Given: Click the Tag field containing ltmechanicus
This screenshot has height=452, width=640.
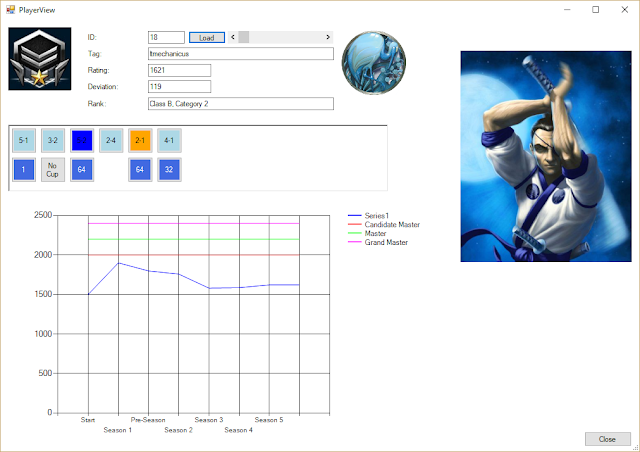Looking at the screenshot, I should [x=240, y=53].
